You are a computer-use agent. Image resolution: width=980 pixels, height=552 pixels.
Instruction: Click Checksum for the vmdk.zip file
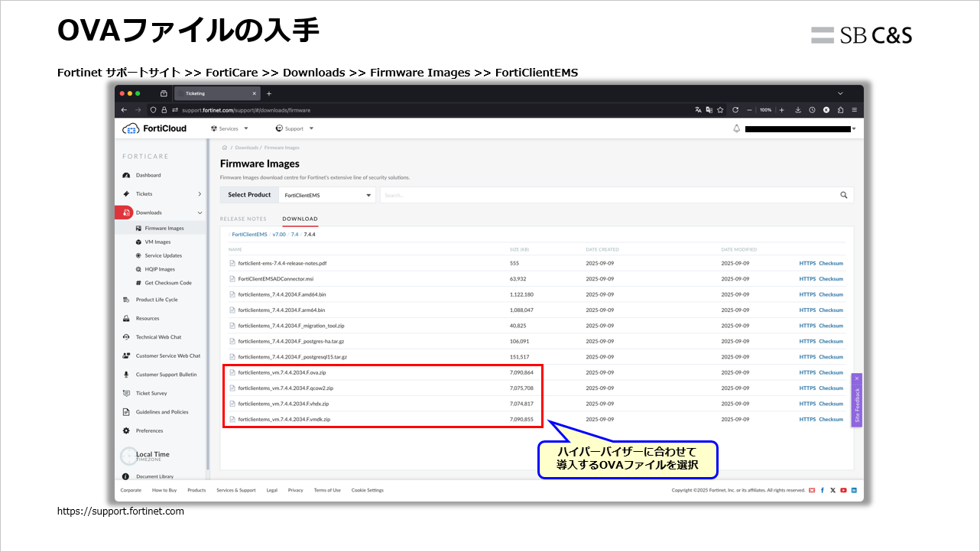click(831, 419)
